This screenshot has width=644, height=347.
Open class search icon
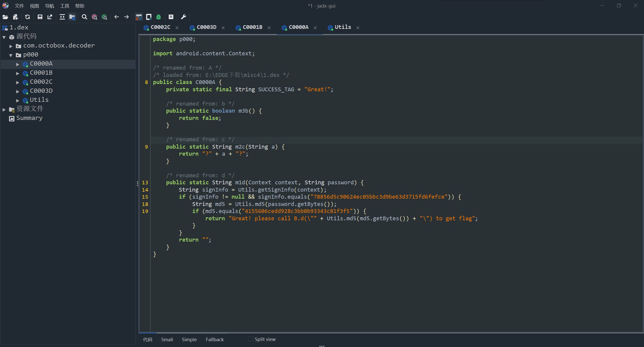(94, 17)
